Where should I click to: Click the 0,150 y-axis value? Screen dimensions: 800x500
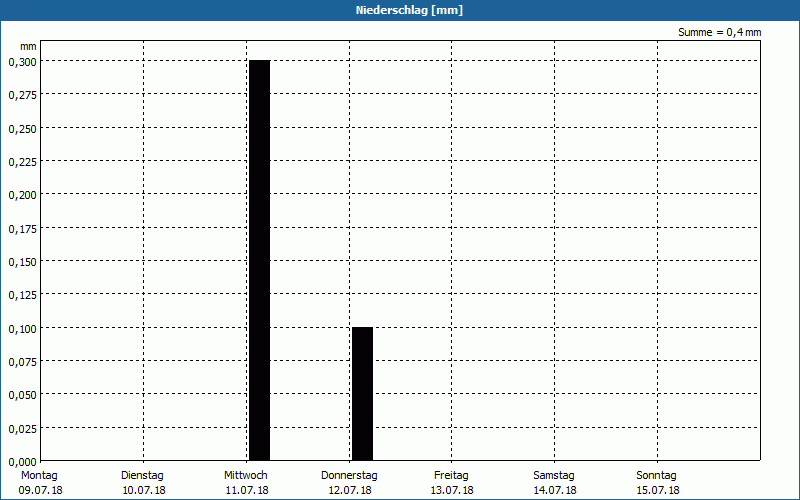pos(22,262)
